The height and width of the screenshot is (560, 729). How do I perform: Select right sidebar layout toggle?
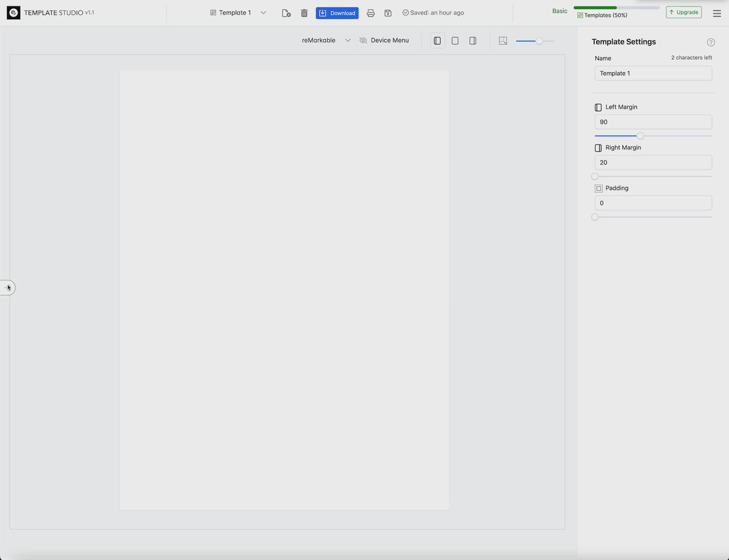tap(472, 40)
